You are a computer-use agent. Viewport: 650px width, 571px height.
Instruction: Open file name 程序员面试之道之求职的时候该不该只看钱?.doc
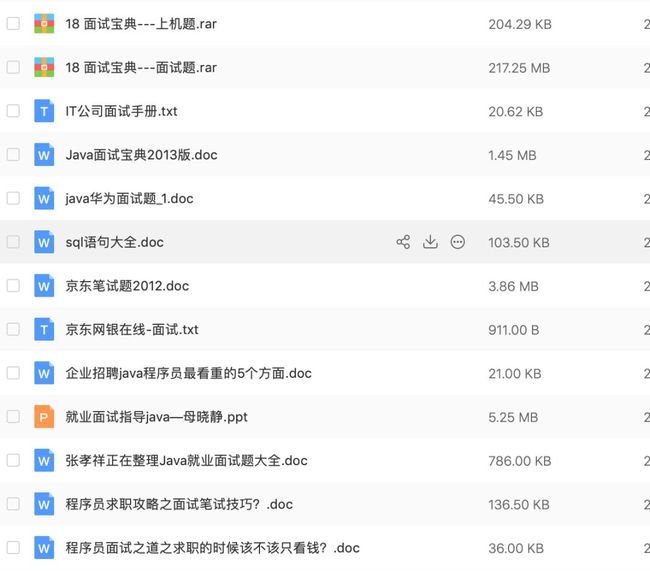[213, 548]
